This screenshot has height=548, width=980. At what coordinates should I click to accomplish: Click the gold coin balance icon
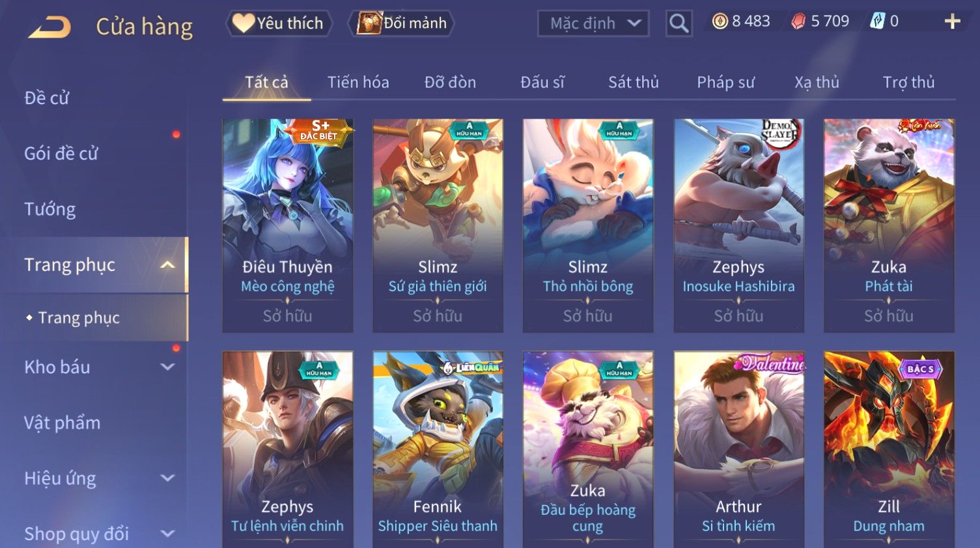(720, 22)
